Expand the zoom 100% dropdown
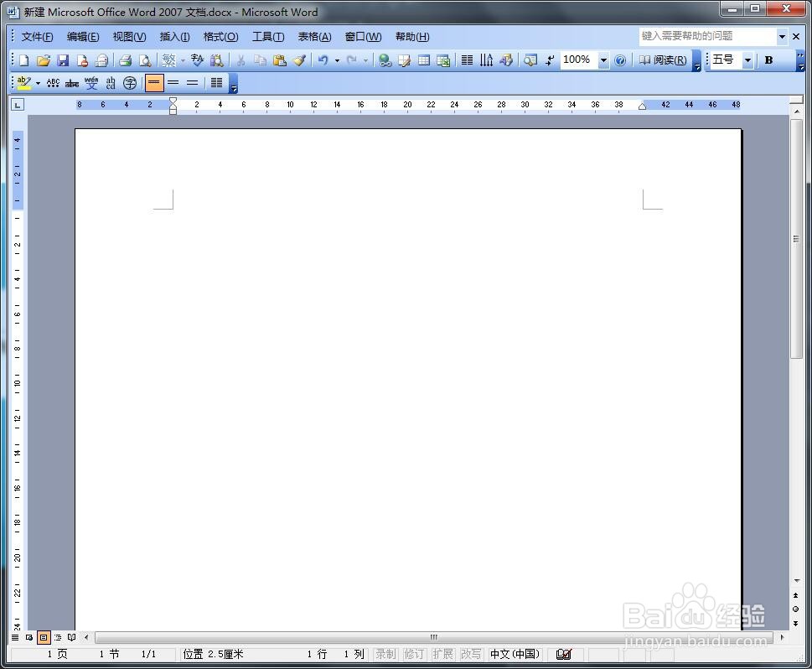Viewport: 812px width, 669px height. 603,60
